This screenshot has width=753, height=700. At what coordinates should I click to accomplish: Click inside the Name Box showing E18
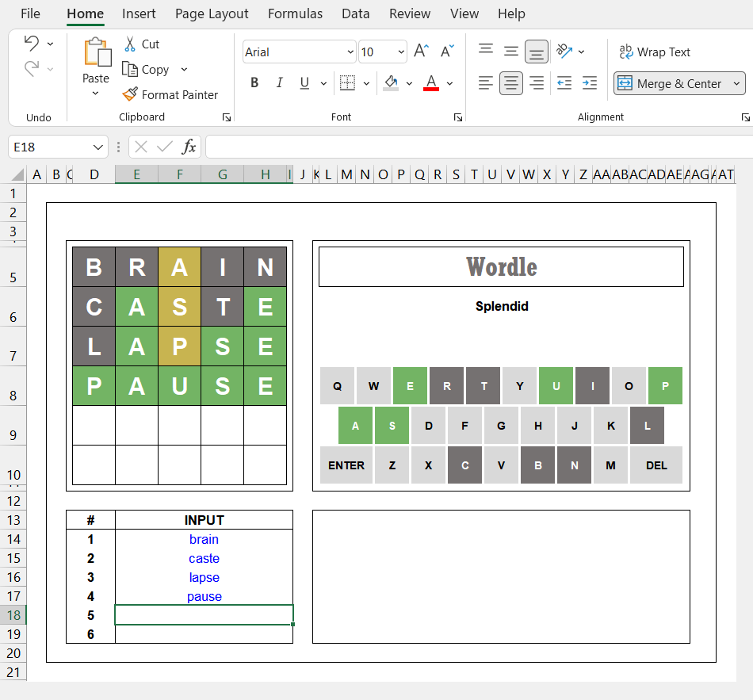tap(52, 147)
